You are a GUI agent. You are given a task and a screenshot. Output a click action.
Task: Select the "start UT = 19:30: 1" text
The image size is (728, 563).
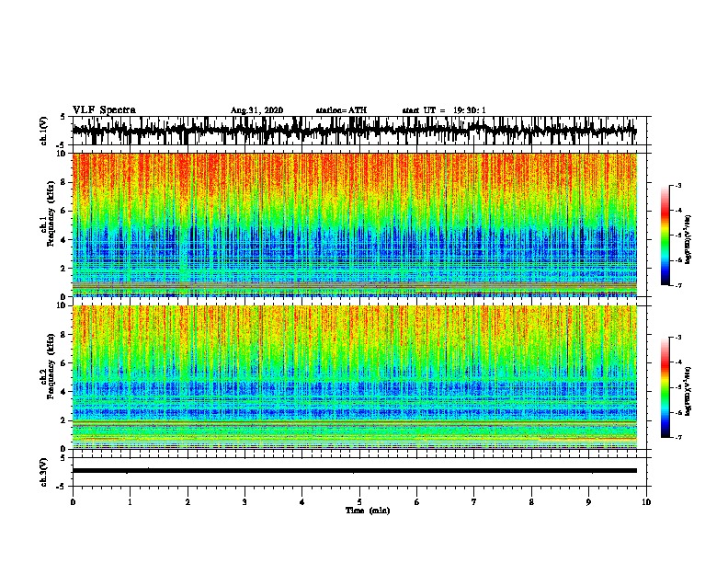click(x=444, y=110)
